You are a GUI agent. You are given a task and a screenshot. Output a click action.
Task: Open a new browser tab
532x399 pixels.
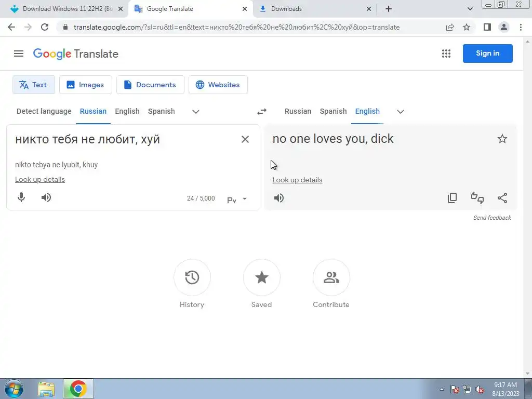[x=389, y=9]
